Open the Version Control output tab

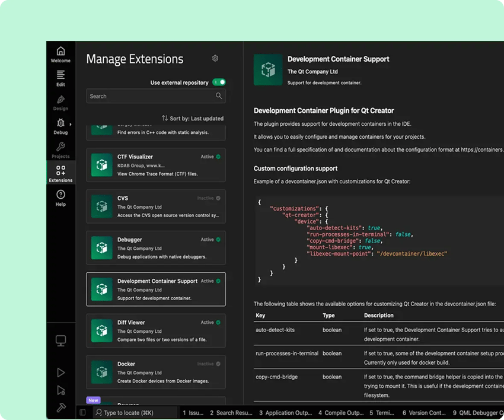pos(423,412)
